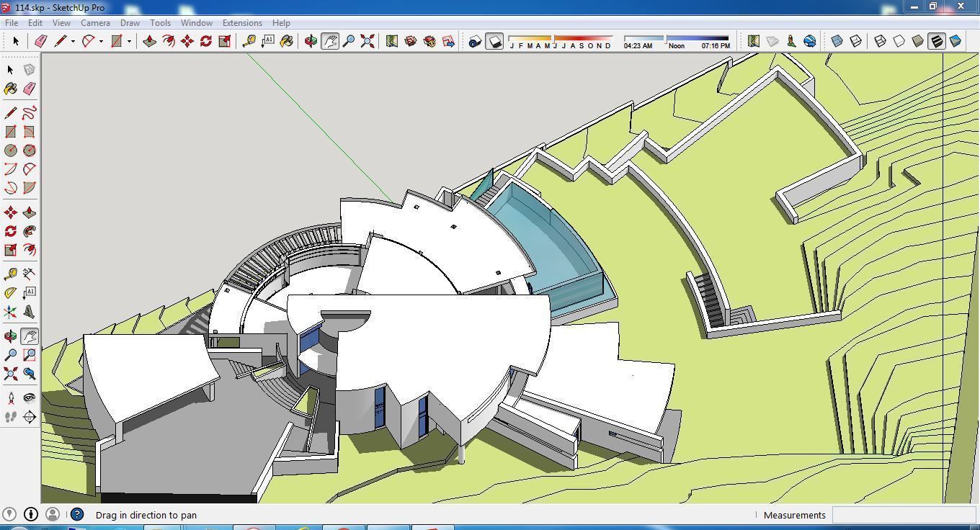Click the geo-location status icon in the status bar

tap(10, 514)
